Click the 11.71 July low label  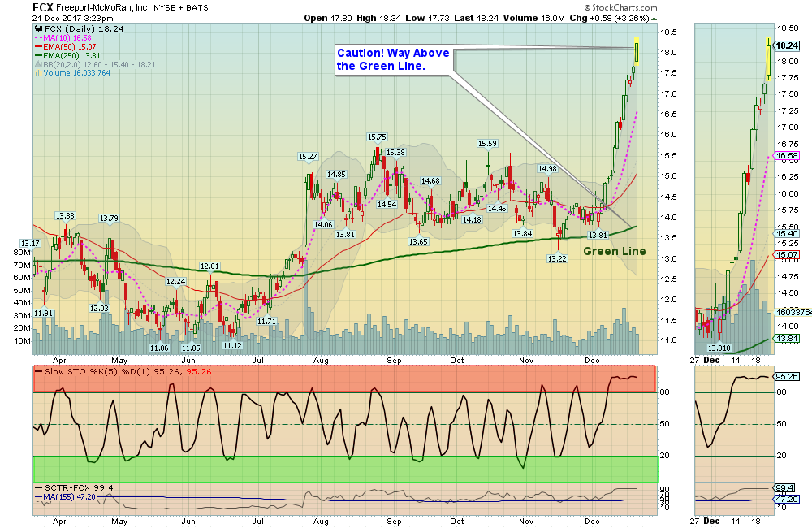266,321
